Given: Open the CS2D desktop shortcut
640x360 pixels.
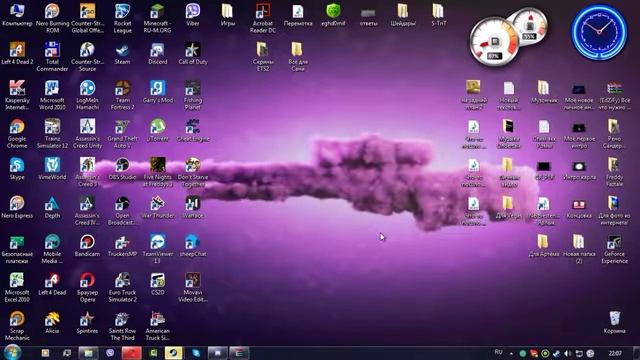Looking at the screenshot, I should [158, 283].
